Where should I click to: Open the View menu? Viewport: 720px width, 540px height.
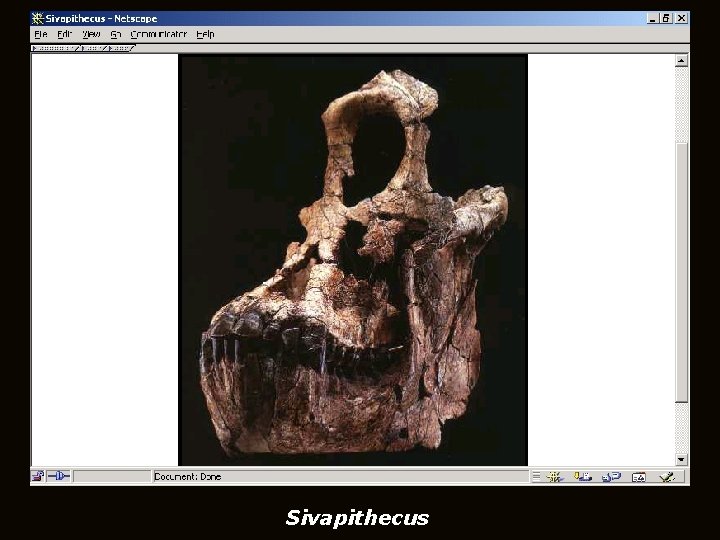tap(91, 34)
